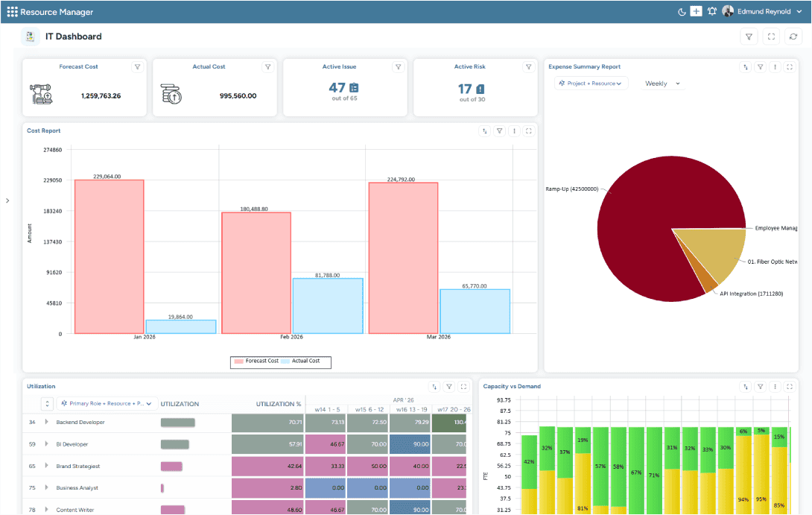This screenshot has width=812, height=515.
Task: Expand Expense Summary Report fullscreen
Action: (790, 67)
